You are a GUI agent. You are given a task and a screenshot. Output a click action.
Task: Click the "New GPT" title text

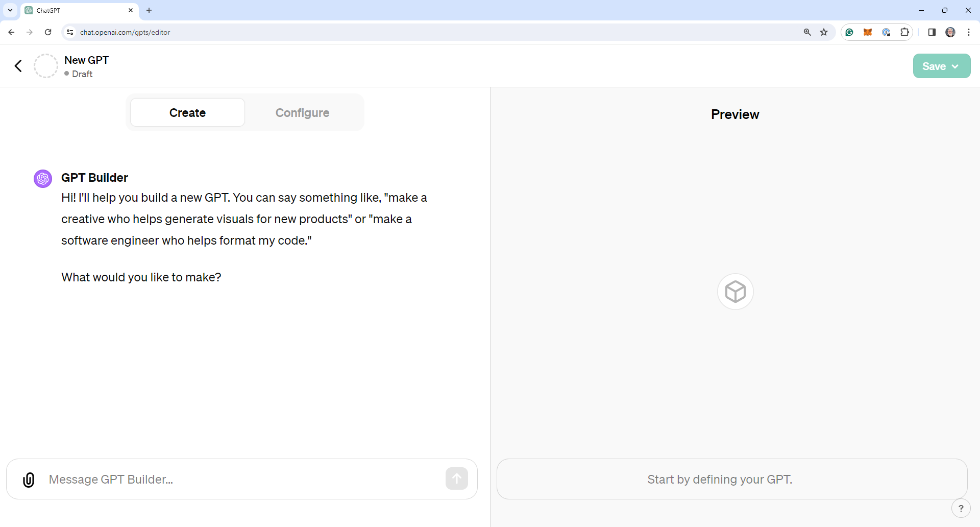coord(87,60)
